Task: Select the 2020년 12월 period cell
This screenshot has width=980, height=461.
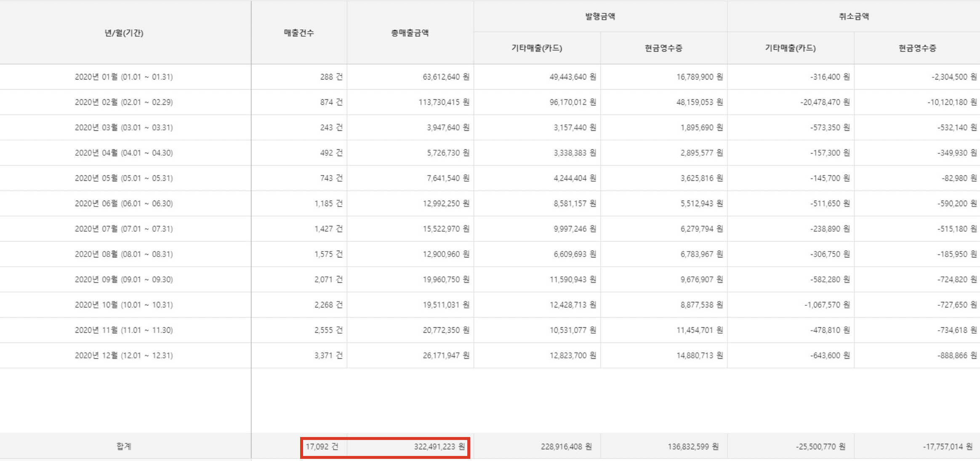Action: [124, 355]
